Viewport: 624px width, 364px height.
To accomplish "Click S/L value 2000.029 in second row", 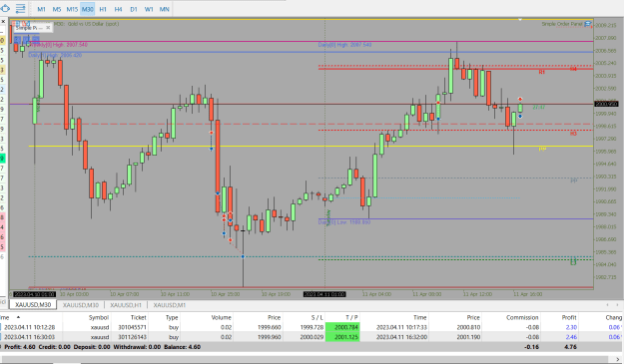I will click(312, 337).
